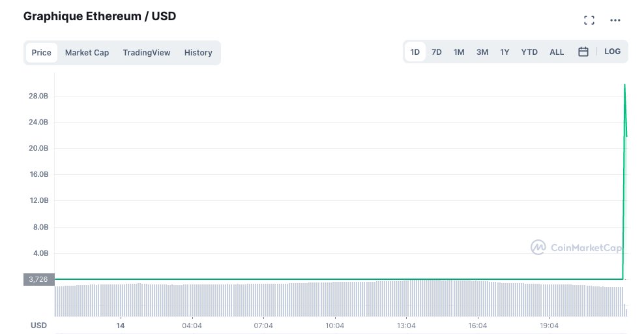The image size is (644, 334).
Task: Select the 3M time range
Action: tap(482, 52)
